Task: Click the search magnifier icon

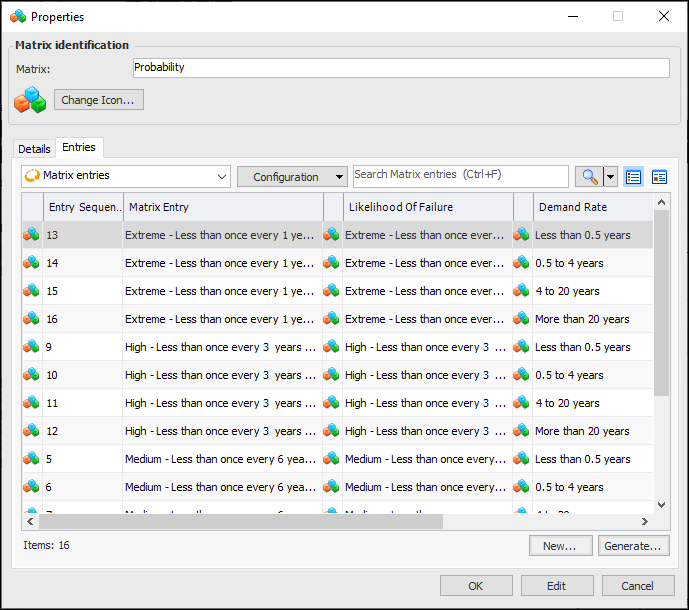Action: 589,177
